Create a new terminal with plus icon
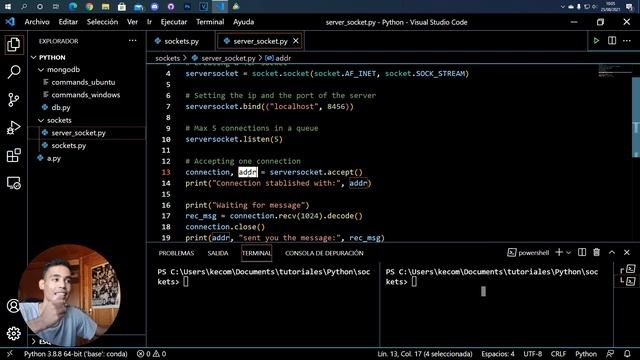 pyautogui.click(x=559, y=253)
